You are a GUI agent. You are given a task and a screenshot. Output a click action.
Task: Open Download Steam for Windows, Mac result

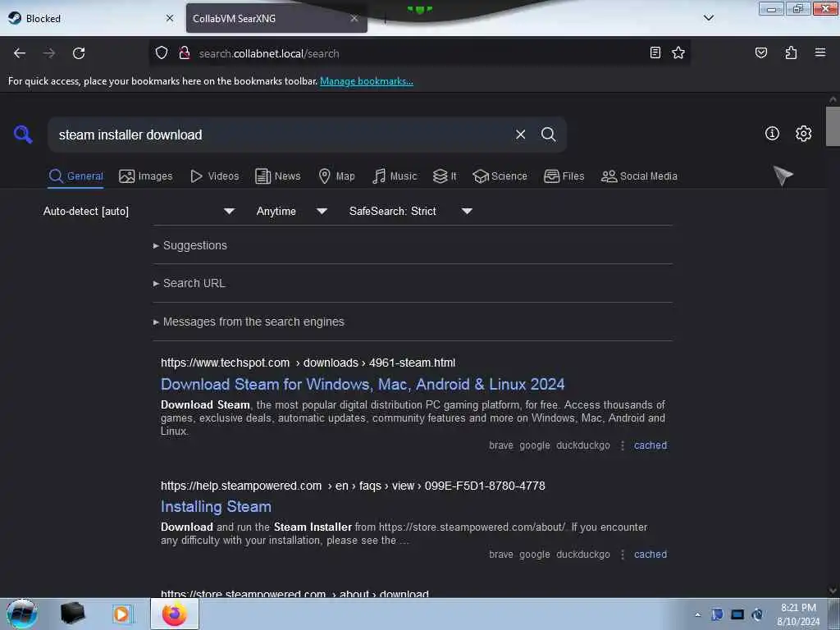tap(363, 384)
